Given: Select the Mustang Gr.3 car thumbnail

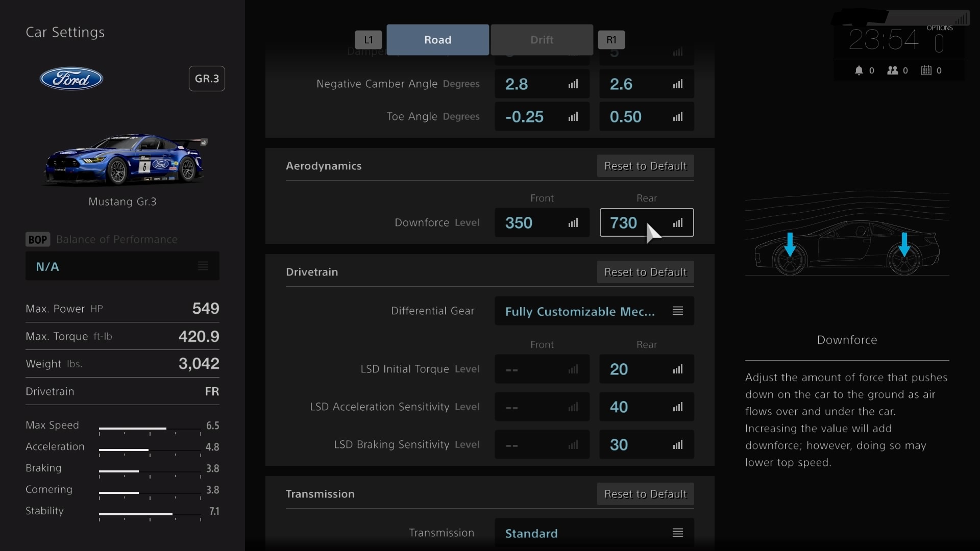Looking at the screenshot, I should (125, 161).
